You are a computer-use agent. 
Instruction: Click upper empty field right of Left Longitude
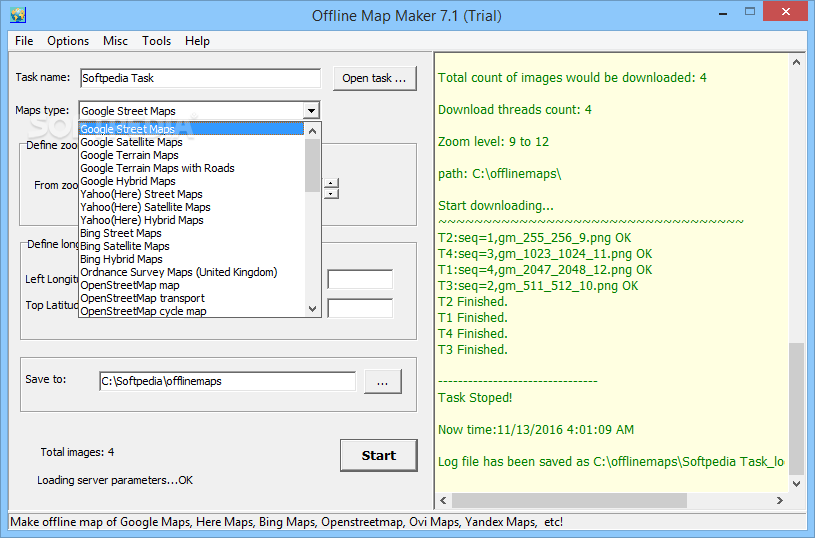[x=360, y=279]
